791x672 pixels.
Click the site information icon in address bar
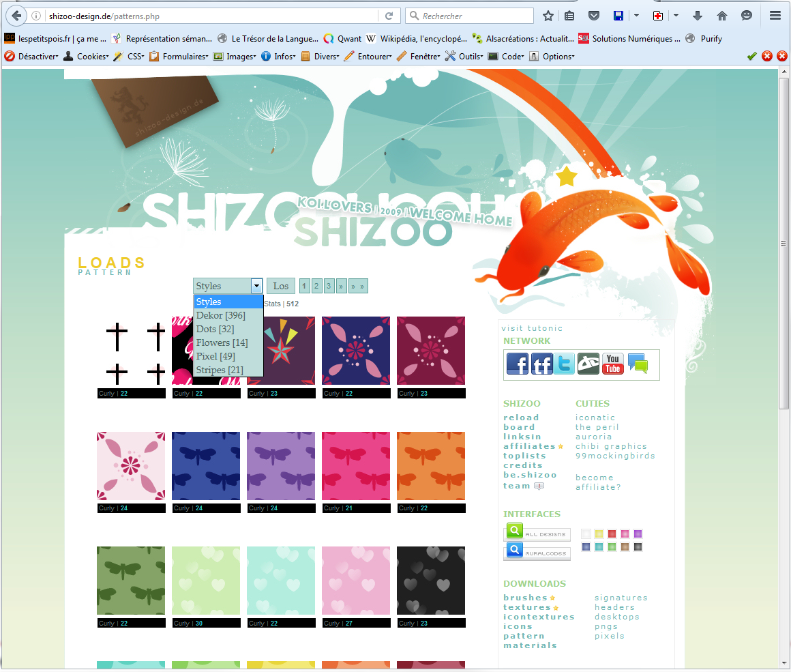tap(36, 16)
